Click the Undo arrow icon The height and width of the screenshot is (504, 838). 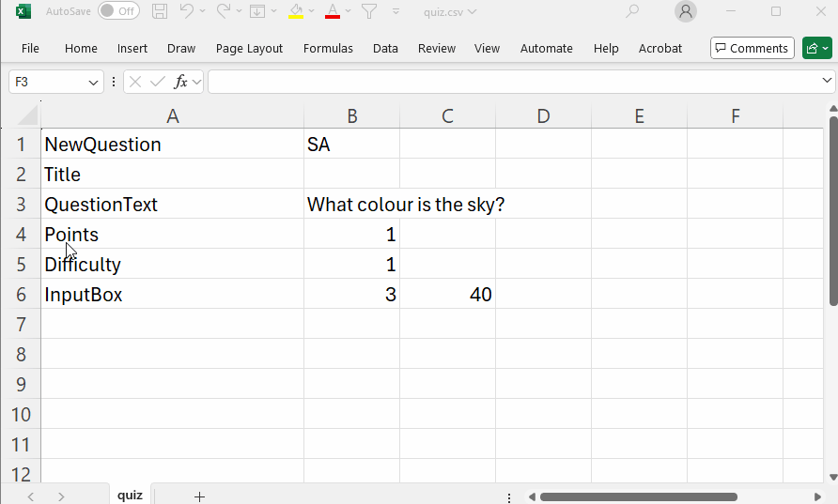187,11
